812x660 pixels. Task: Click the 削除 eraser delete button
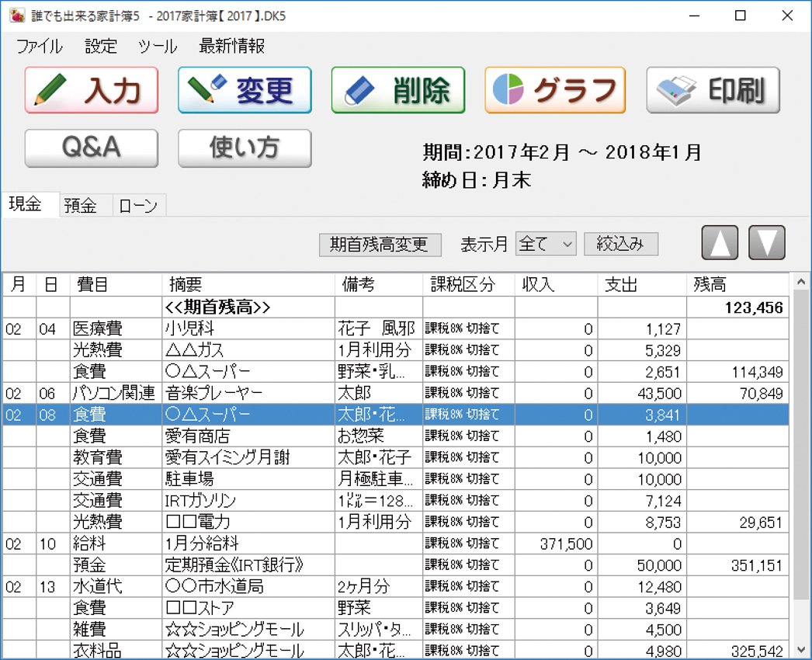397,90
